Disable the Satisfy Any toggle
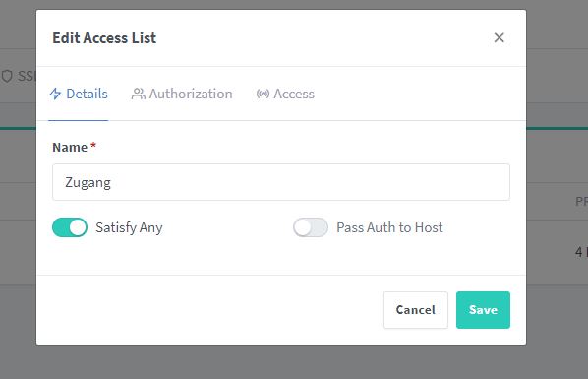 coord(70,227)
